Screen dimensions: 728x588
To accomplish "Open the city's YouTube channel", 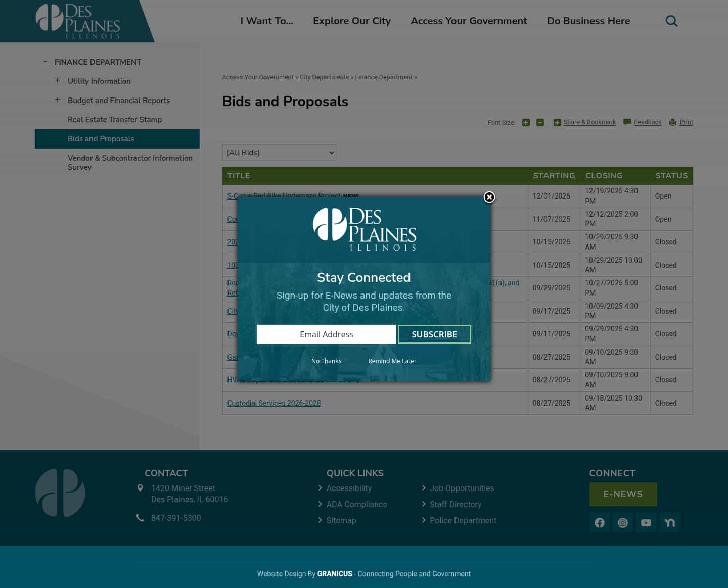I will [646, 523].
